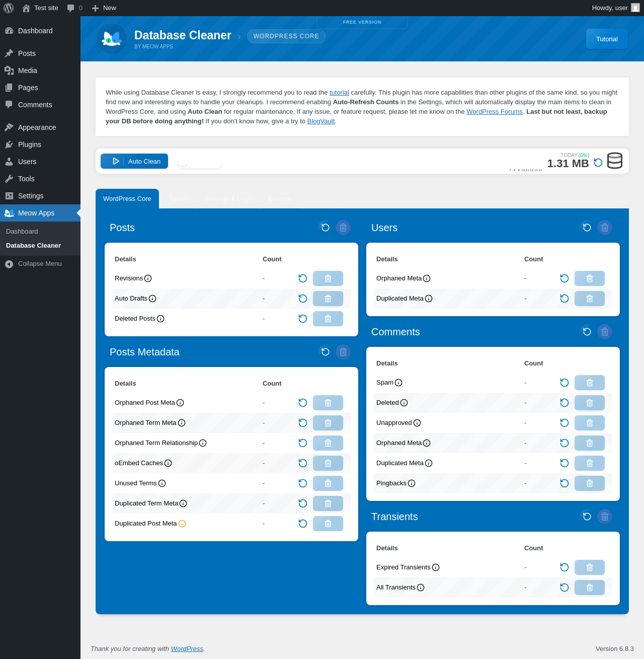This screenshot has width=644, height=659.
Task: Open Test site in admin bar
Action: click(x=40, y=8)
